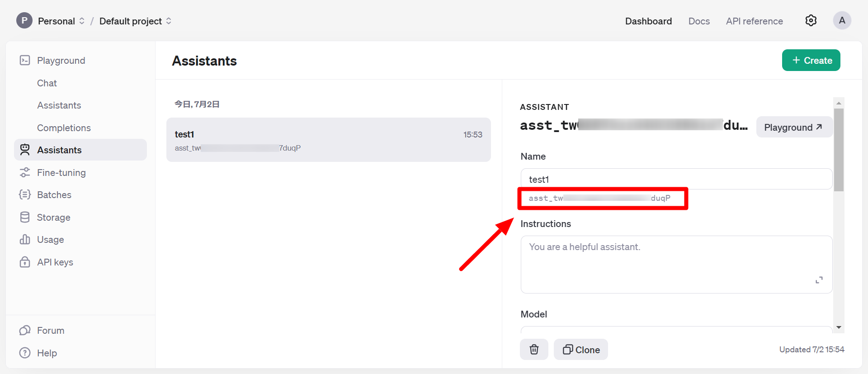The height and width of the screenshot is (374, 868).
Task: Open the Help link
Action: tap(47, 353)
